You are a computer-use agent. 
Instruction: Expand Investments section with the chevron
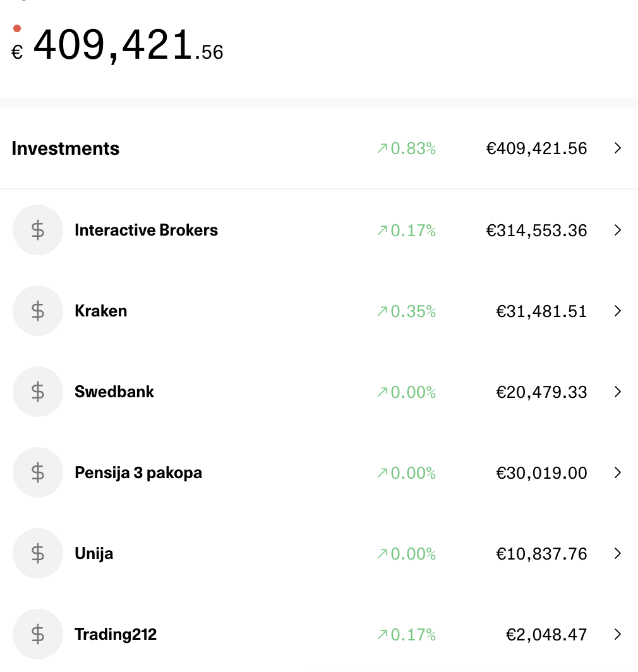click(x=617, y=148)
